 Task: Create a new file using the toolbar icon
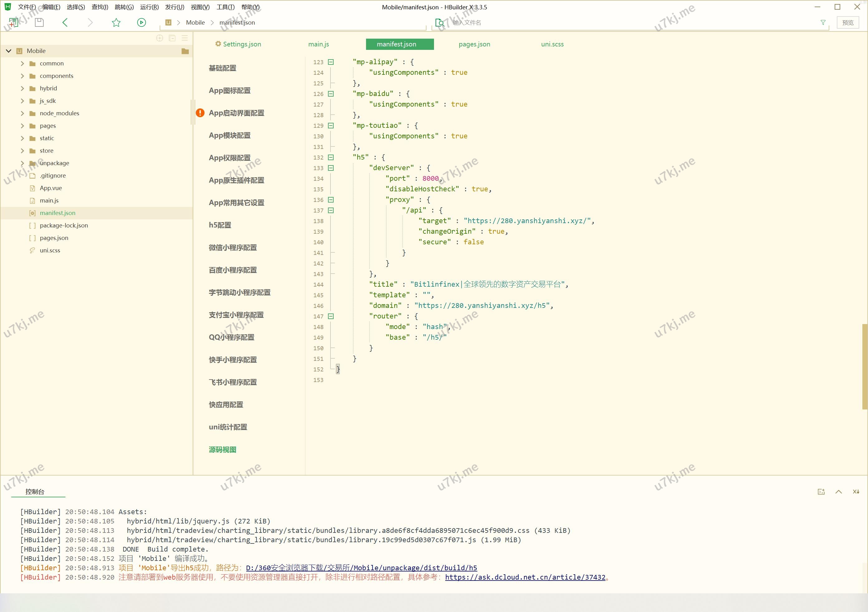(14, 22)
